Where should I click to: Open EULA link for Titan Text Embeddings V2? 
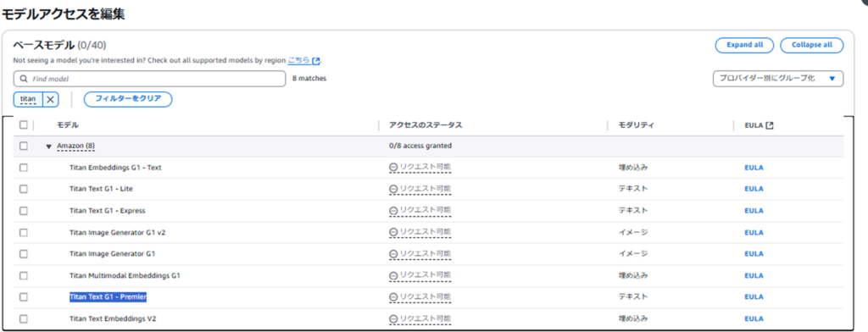[x=754, y=318]
